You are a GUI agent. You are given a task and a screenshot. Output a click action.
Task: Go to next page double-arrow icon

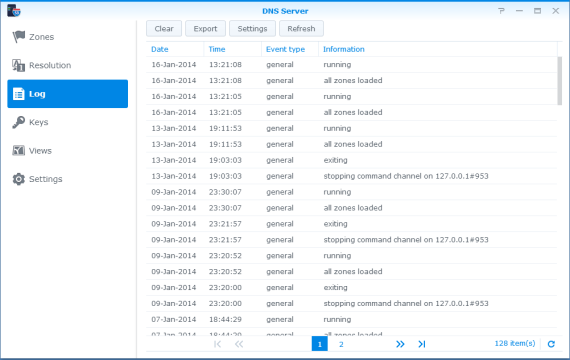pos(400,344)
